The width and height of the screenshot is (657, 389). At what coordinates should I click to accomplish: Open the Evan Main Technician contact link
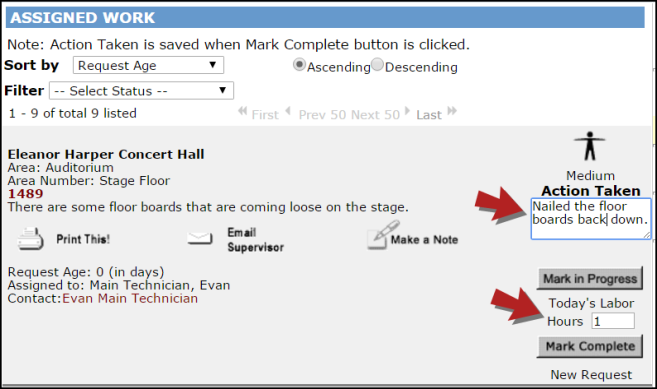coord(130,298)
